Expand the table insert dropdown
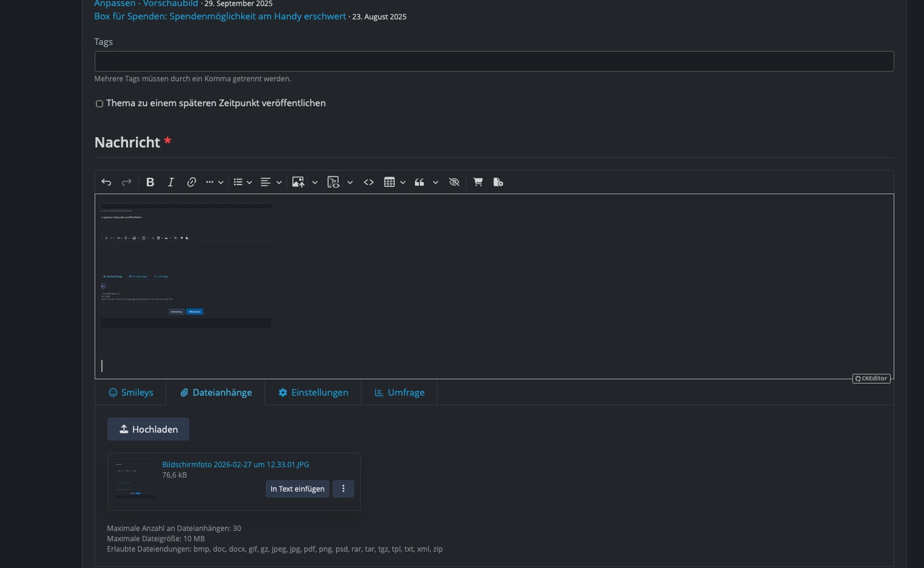924x568 pixels. click(402, 182)
